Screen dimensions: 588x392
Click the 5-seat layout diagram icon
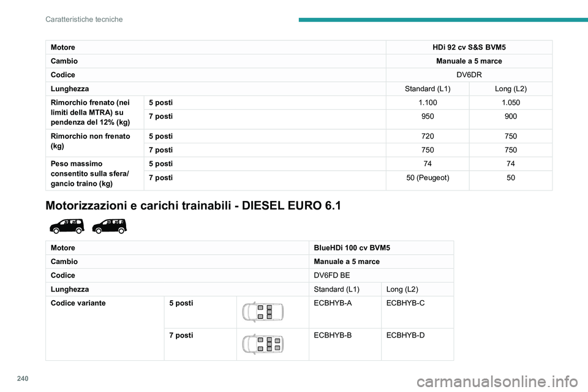tap(263, 312)
